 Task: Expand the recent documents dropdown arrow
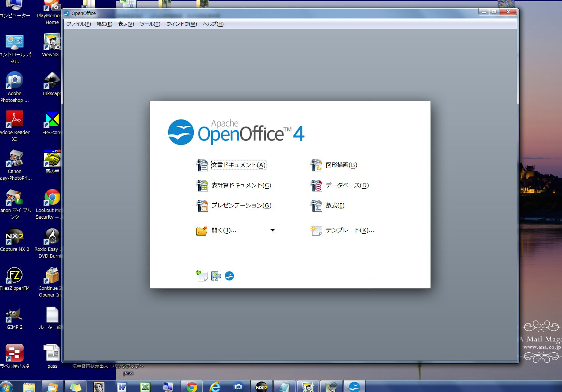click(x=272, y=230)
